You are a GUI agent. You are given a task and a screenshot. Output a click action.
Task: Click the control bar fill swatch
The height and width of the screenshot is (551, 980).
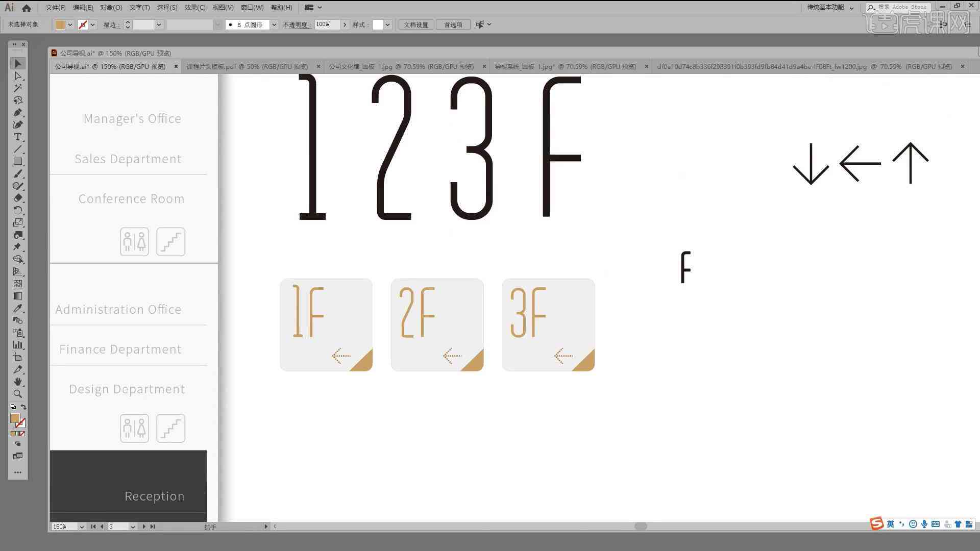60,24
